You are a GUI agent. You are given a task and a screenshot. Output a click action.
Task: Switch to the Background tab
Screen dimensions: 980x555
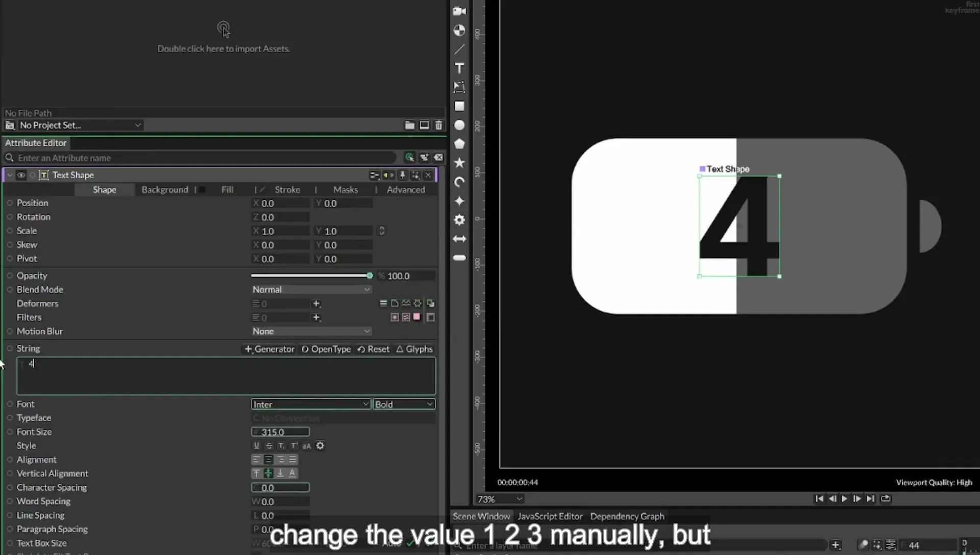[x=165, y=189]
